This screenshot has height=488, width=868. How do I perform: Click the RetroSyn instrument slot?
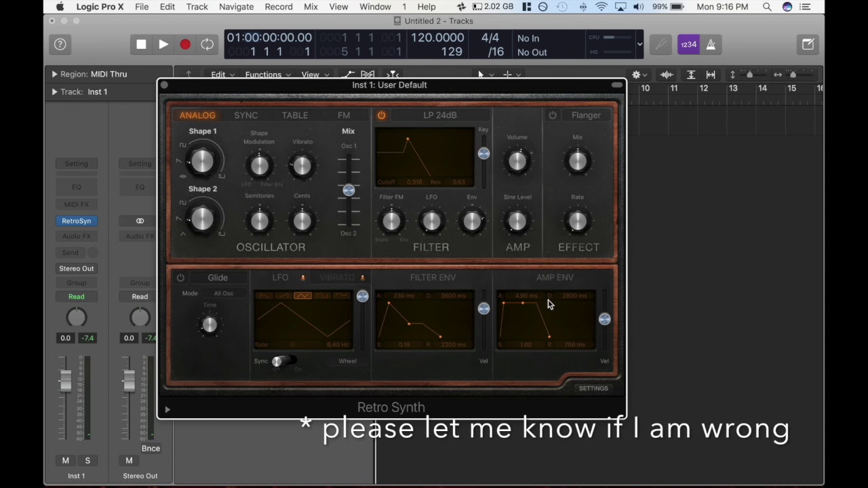click(x=76, y=221)
